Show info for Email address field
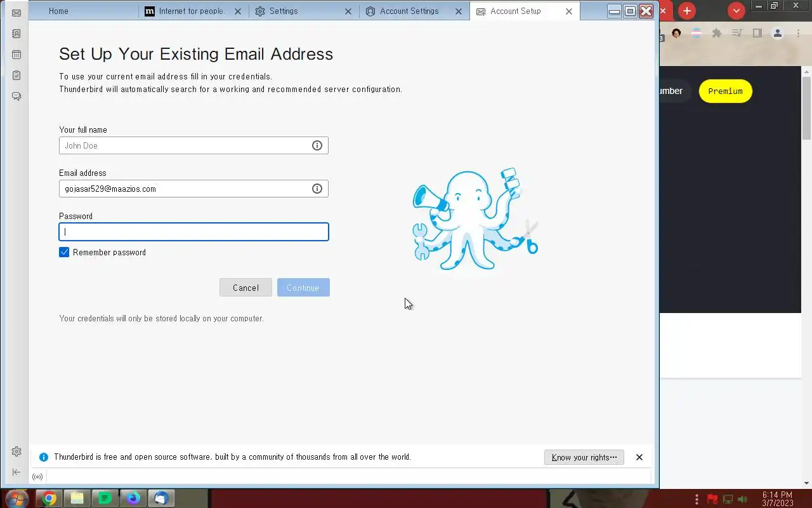Image resolution: width=812 pixels, height=508 pixels. tap(317, 189)
